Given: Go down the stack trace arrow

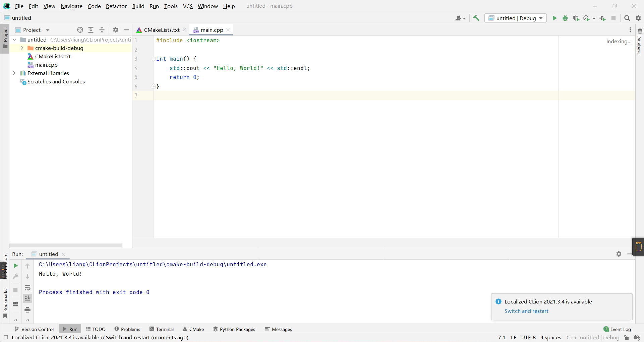Looking at the screenshot, I should click(x=27, y=277).
